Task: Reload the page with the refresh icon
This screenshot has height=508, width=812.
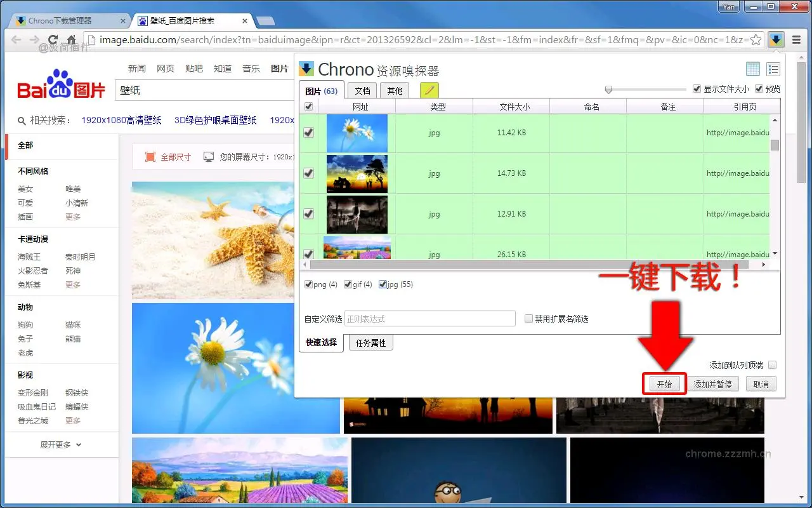Action: coord(53,39)
